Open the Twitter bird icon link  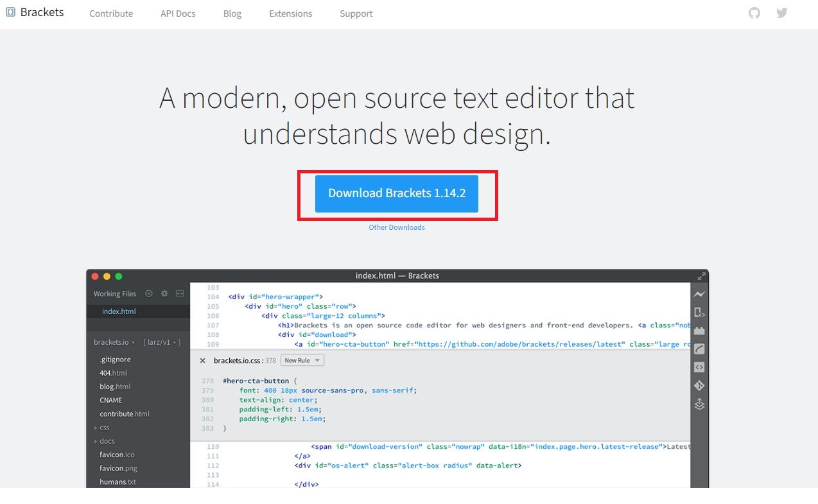click(781, 13)
